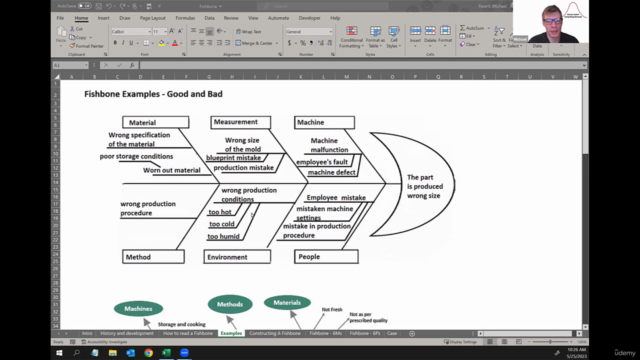Expand the Copy dropdown arrow

90,38
